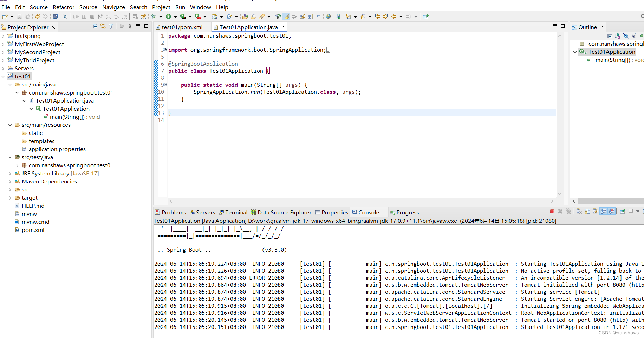Click the editor's vertical scrollbar down arrow
Viewport: 644px width, 338px height.
560,194
